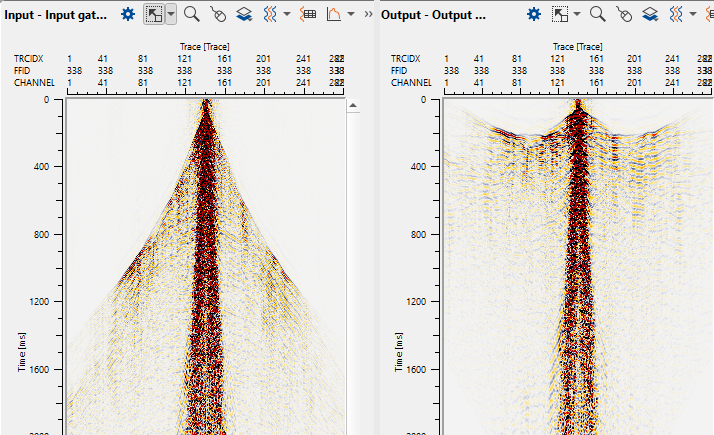This screenshot has height=435, width=714.
Task: Expand wiggle display dropdown in Input panel
Action: [x=287, y=14]
